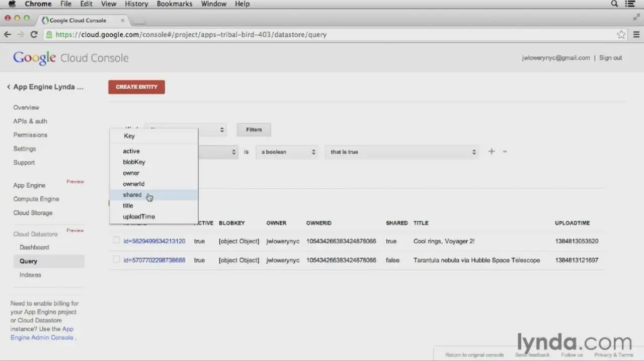Screen dimensions: 644x361
Task: Open Support in the sidebar
Action: (x=24, y=163)
